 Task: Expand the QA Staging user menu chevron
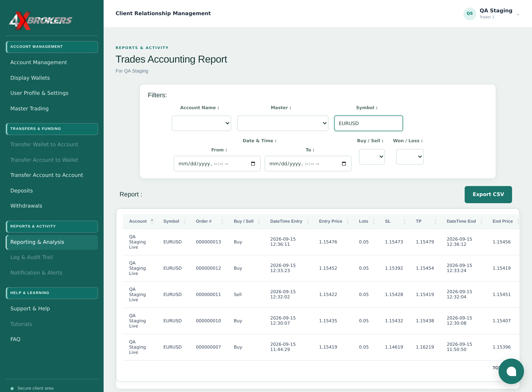click(x=518, y=15)
